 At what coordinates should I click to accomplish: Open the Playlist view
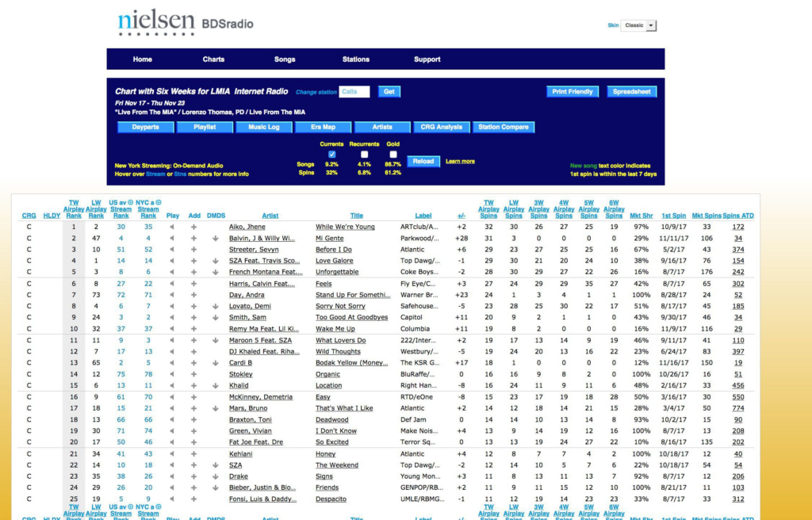(205, 128)
